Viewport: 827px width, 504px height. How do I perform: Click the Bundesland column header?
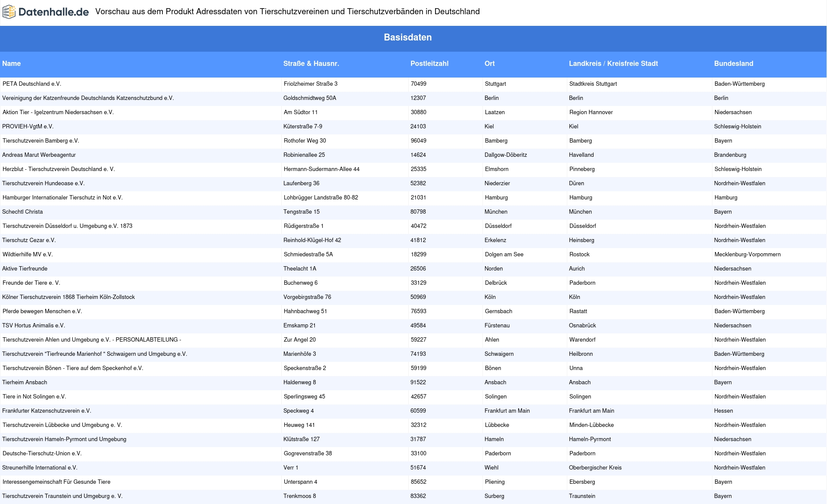click(x=734, y=63)
